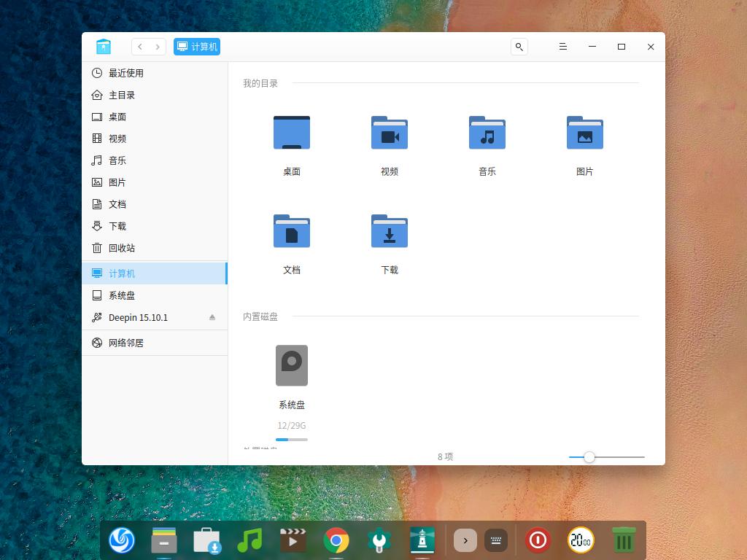Select the 系统盘 disk in 内置磁盘 section
747x560 pixels.
[x=292, y=365]
